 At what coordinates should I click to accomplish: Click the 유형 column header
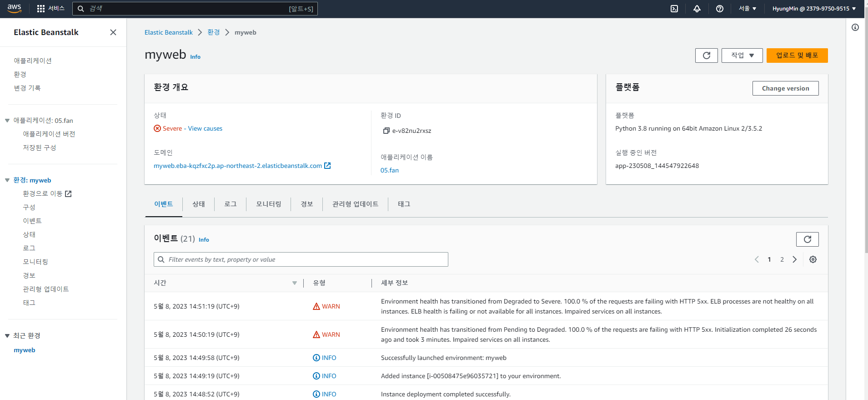pyautogui.click(x=319, y=283)
